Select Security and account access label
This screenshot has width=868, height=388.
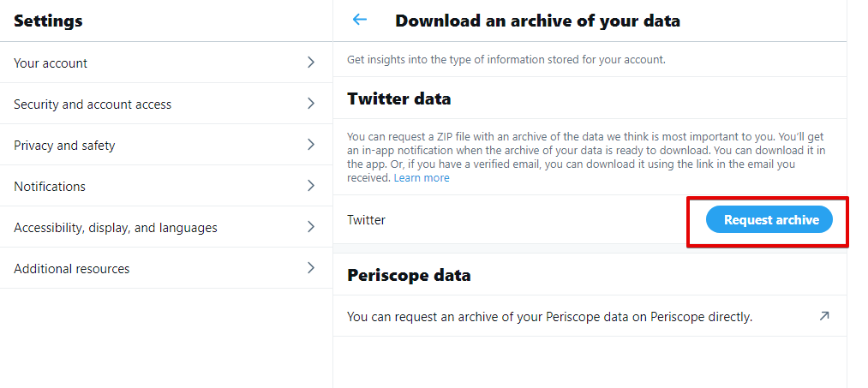click(93, 104)
